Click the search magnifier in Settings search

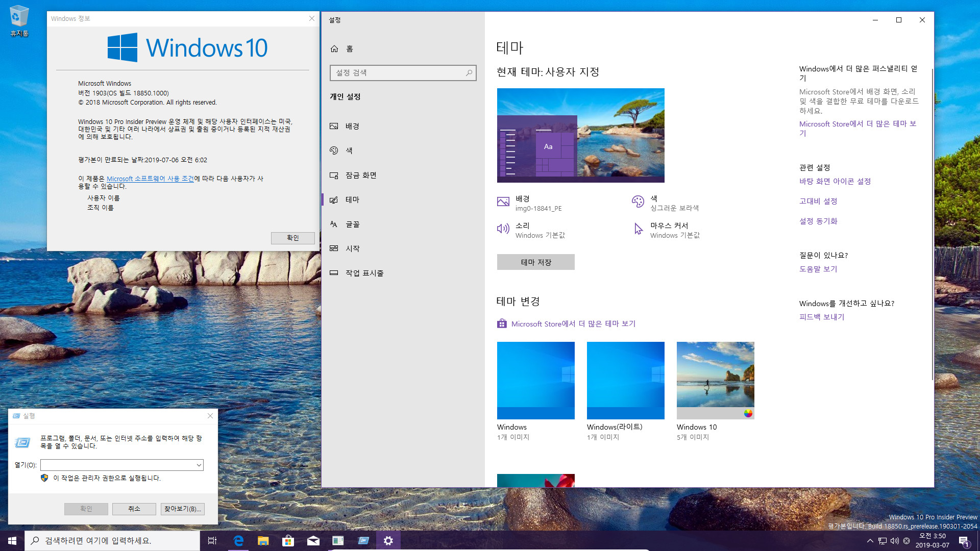click(469, 73)
